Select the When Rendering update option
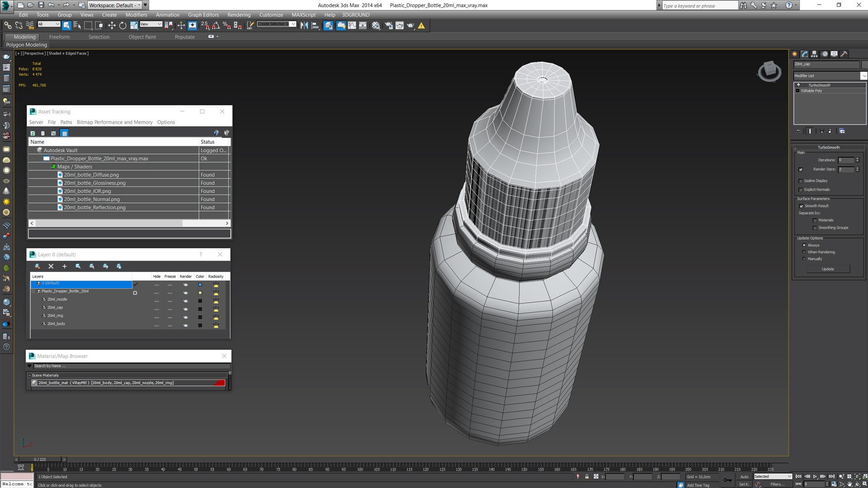This screenshot has width=868, height=488. (x=804, y=252)
